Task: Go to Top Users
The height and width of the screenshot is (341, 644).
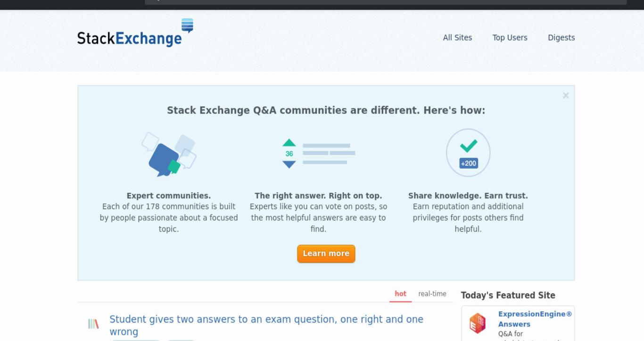Action: pyautogui.click(x=510, y=38)
